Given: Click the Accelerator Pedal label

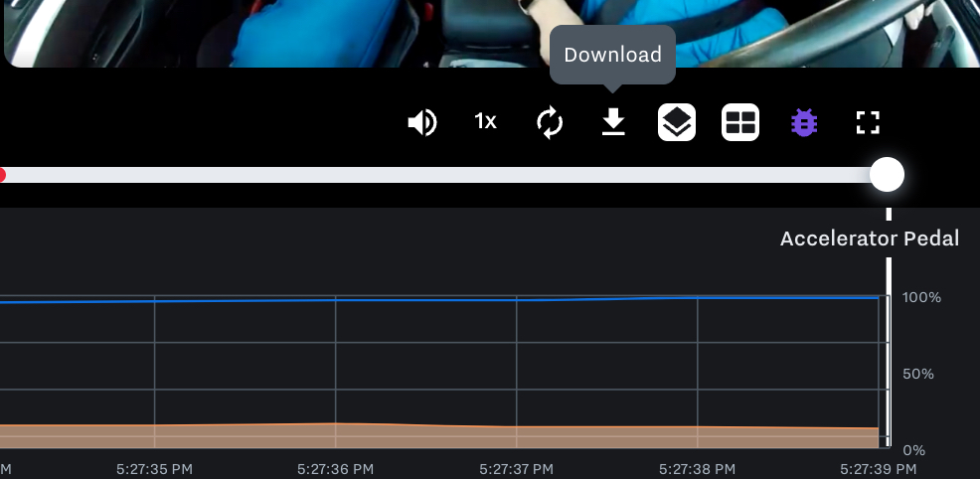Looking at the screenshot, I should (870, 239).
